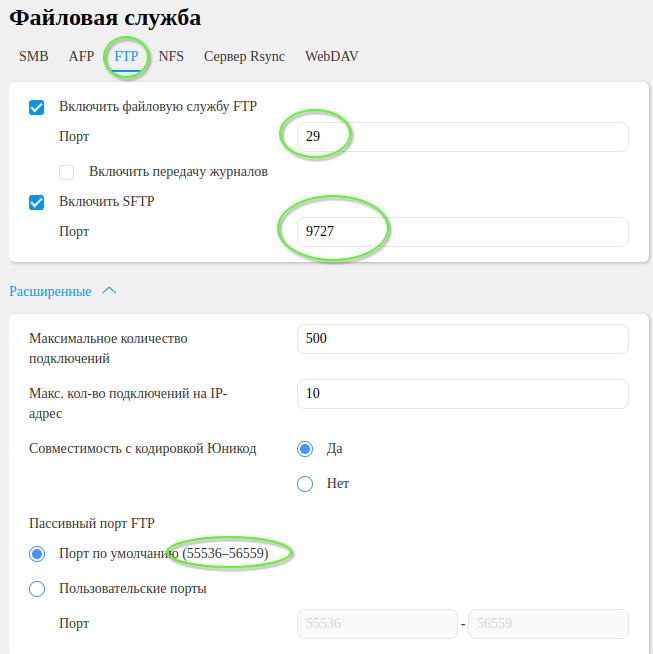This screenshot has height=654, width=653.
Task: Click the per-IP connections field showing 10
Action: click(462, 394)
